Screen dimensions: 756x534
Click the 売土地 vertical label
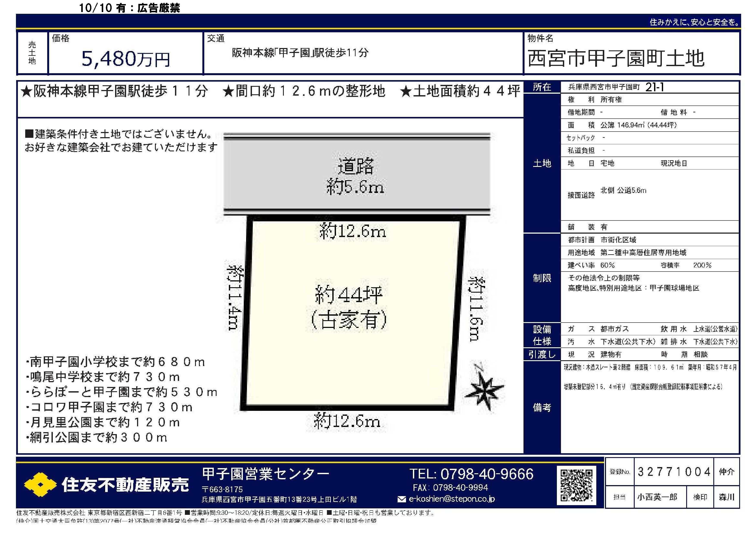[32, 53]
